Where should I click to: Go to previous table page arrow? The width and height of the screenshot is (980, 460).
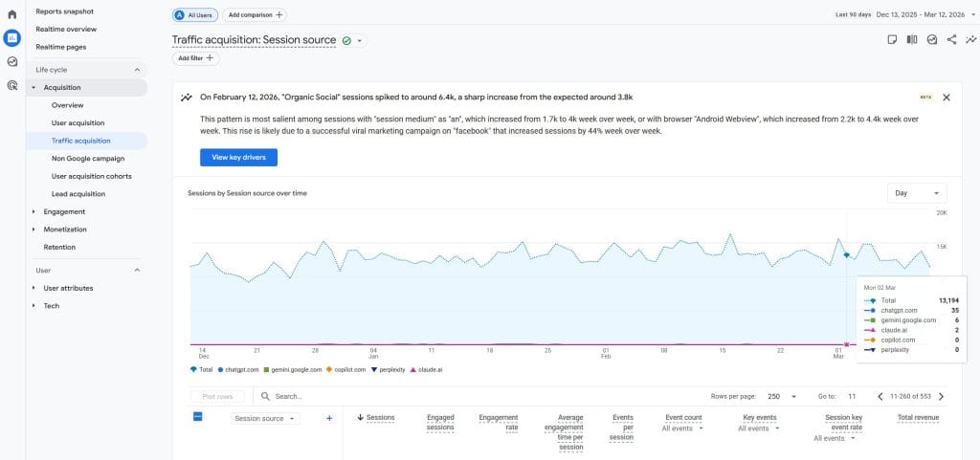click(880, 396)
